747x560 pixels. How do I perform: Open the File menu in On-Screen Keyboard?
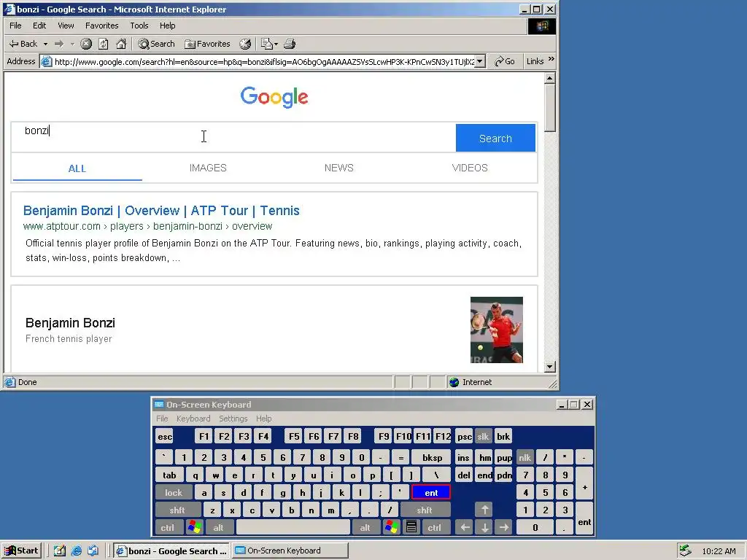[x=162, y=419]
